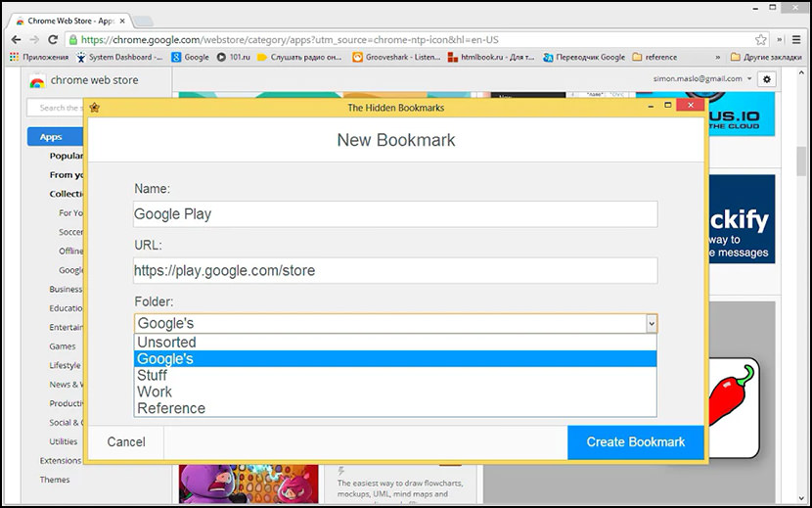This screenshot has width=812, height=508.
Task: Click the web store search box
Action: pos(56,108)
